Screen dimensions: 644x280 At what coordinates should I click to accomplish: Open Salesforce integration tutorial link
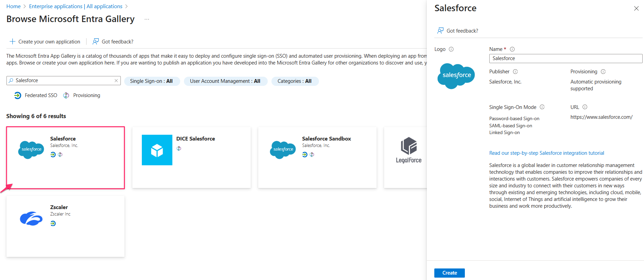pos(546,153)
